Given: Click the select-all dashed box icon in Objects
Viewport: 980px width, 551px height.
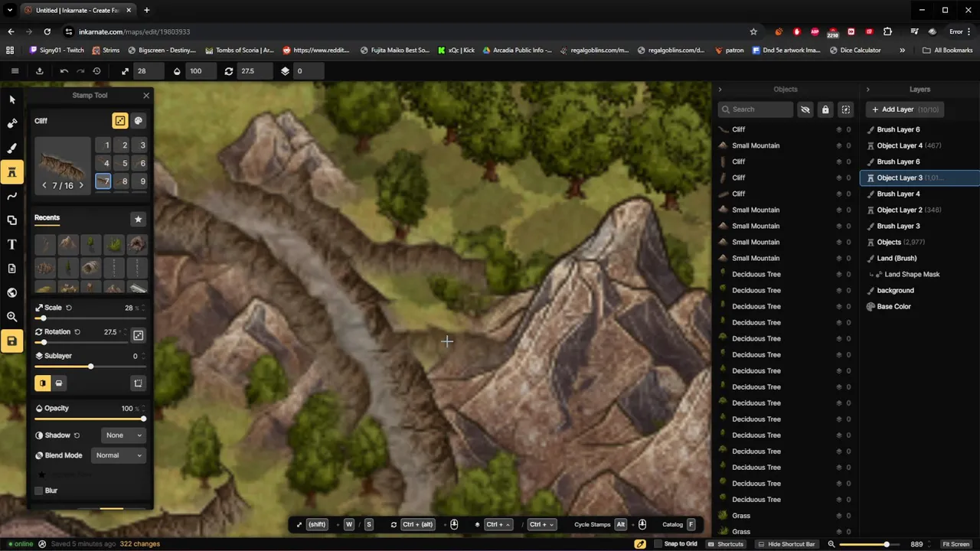Looking at the screenshot, I should click(x=845, y=109).
